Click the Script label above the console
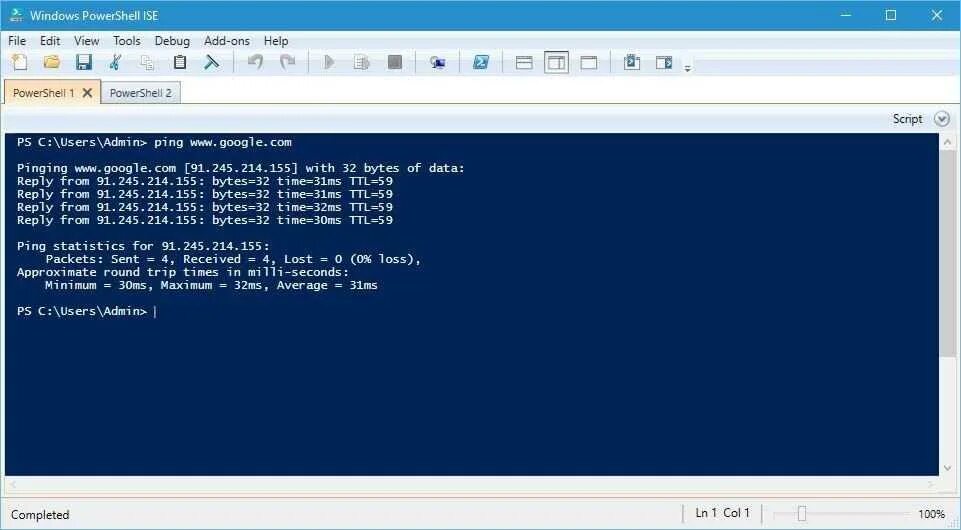The image size is (961, 530). [907, 119]
